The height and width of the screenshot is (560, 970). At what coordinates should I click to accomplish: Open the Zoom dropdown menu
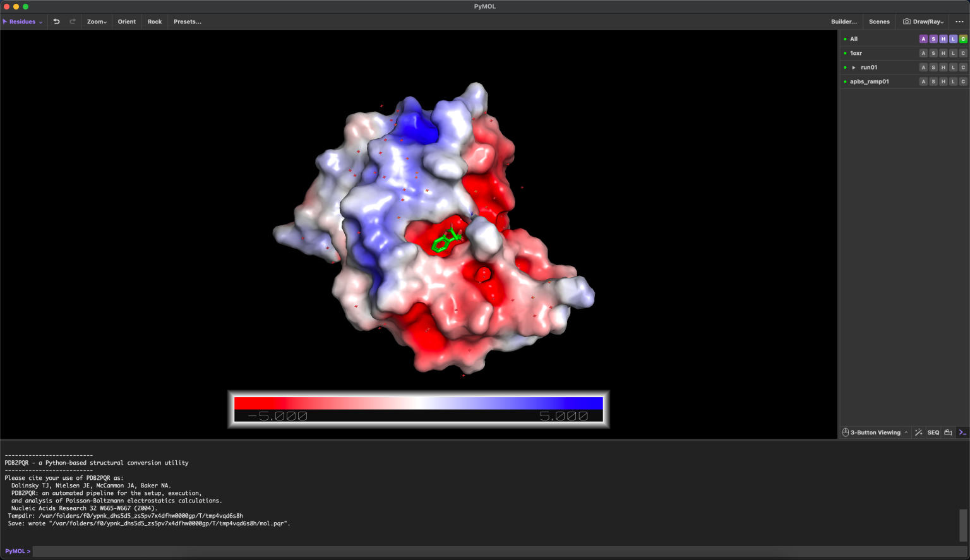pos(97,21)
